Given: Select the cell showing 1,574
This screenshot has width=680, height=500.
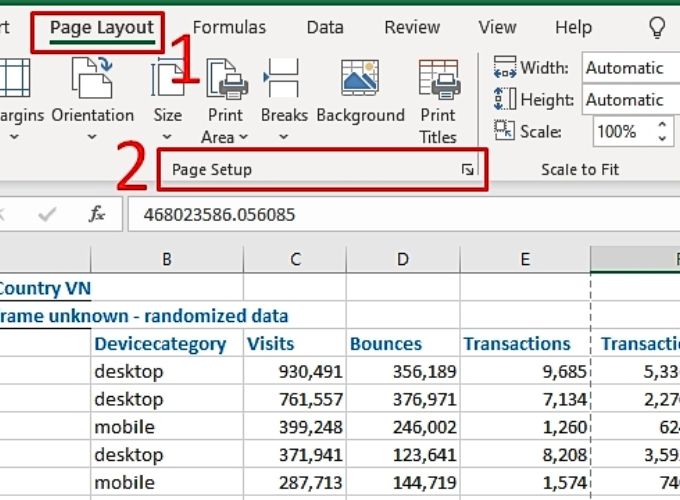Looking at the screenshot, I should [525, 482].
